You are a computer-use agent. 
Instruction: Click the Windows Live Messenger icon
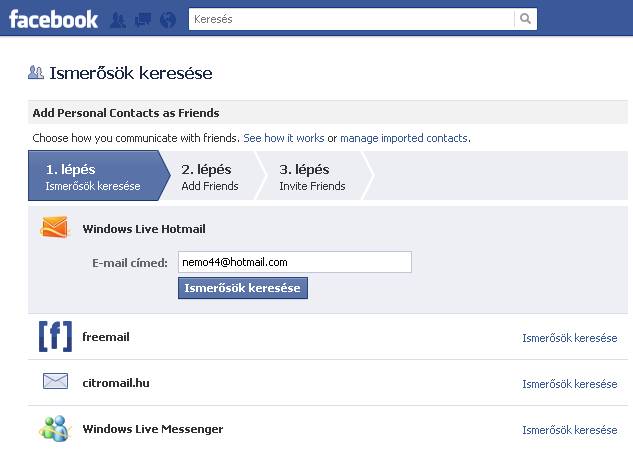click(54, 429)
